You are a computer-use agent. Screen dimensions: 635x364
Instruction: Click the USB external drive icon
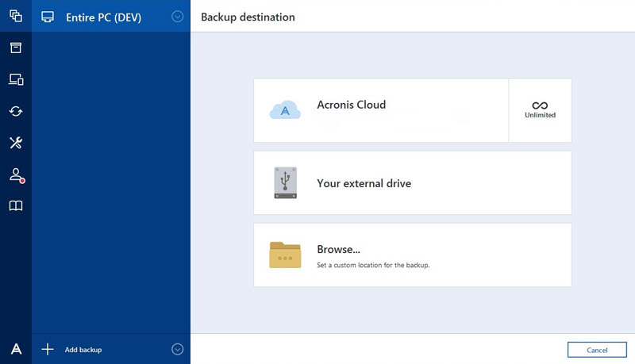tap(286, 183)
